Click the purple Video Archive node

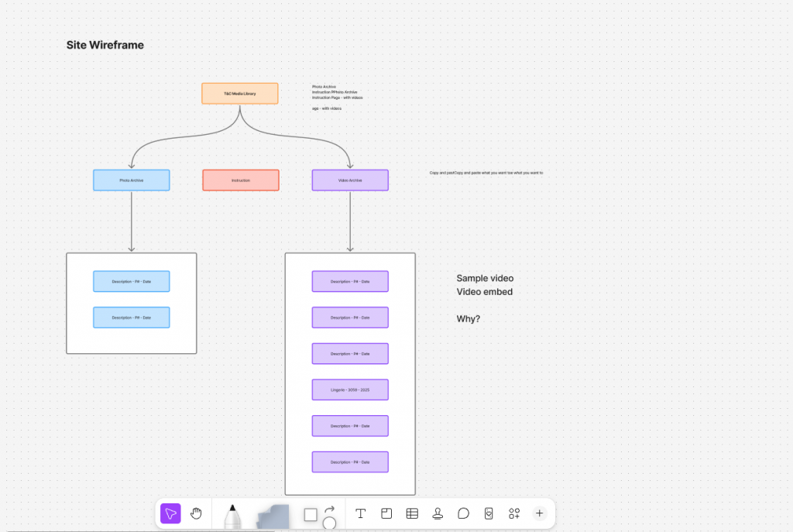click(x=350, y=180)
